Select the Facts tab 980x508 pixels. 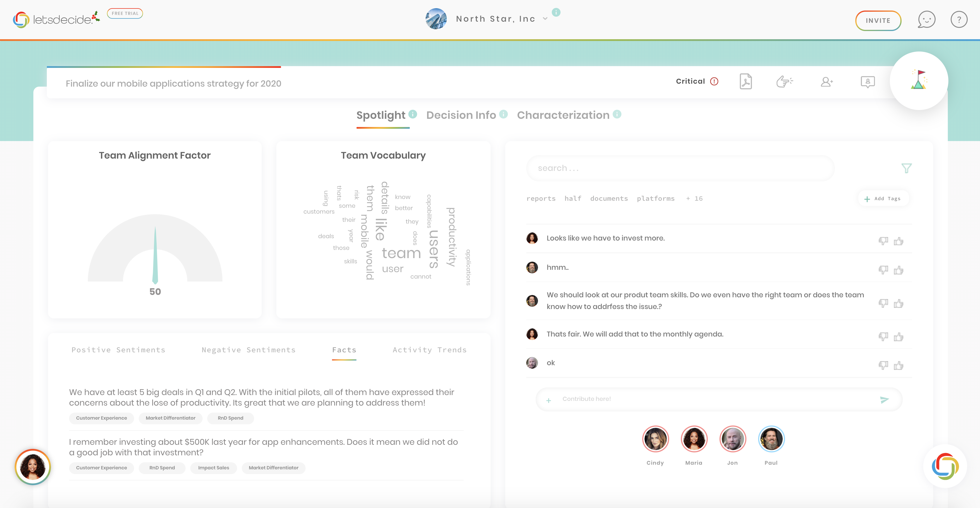point(344,350)
